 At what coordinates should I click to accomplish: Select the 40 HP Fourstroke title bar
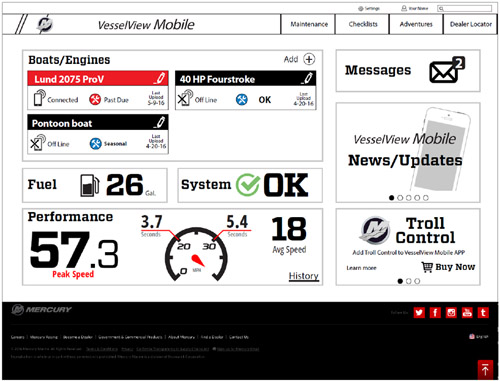point(245,79)
